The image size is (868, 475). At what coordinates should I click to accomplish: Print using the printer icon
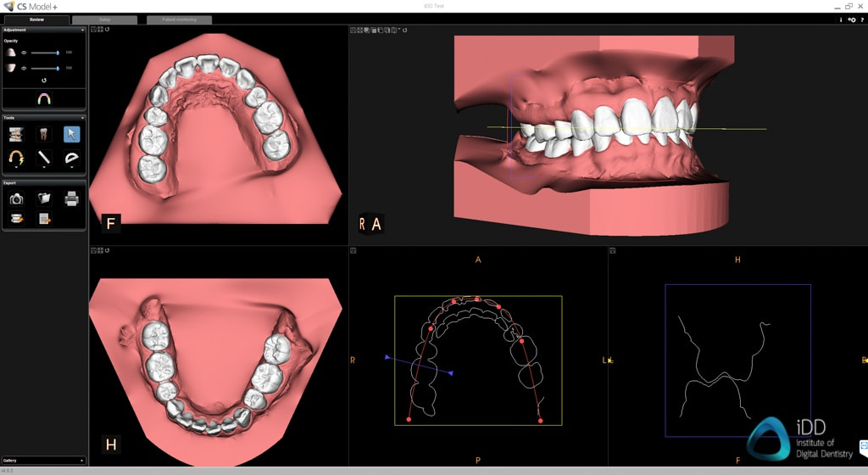coord(71,198)
